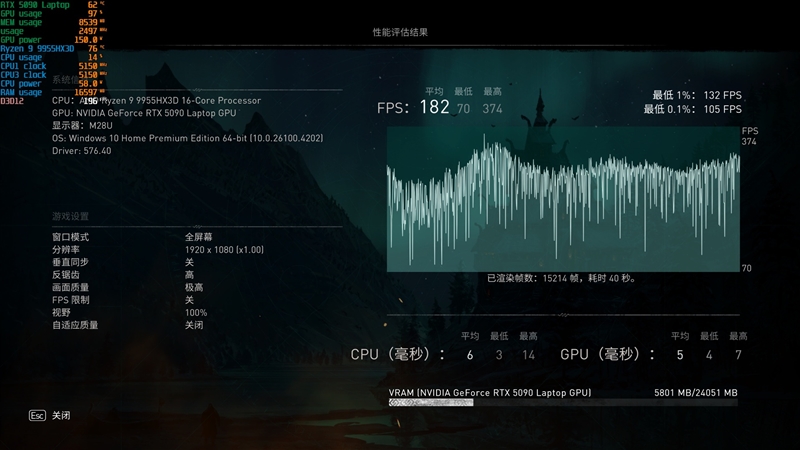Screen dimensions: 800x450
Task: Click the 游戏设置 section heading
Action: pyautogui.click(x=71, y=216)
